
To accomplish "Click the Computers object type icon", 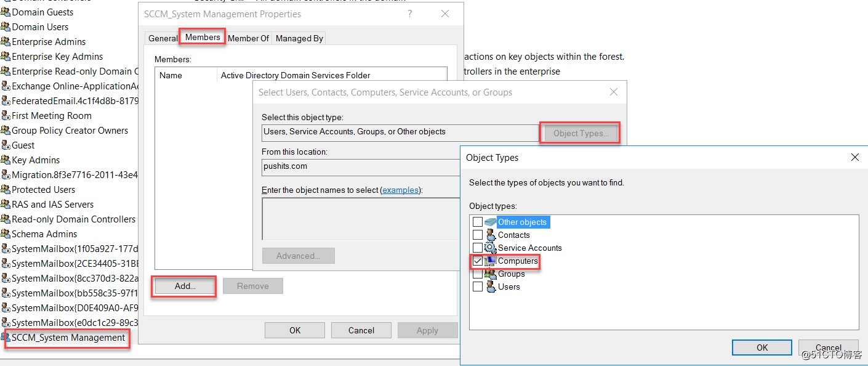I will click(491, 261).
